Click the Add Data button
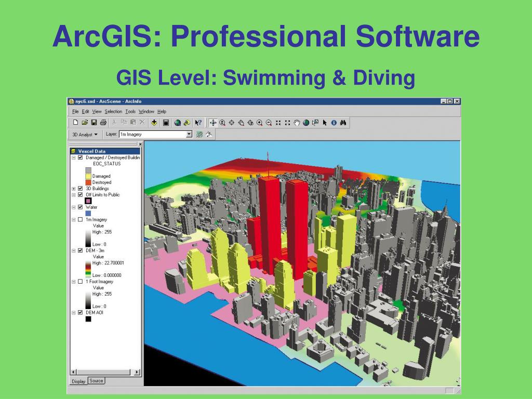 [x=154, y=123]
